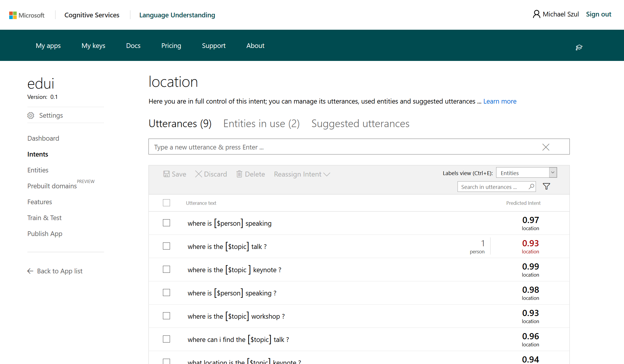Screen dimensions: 624x364
Task: Click the Utterance text column header
Action: tap(201, 203)
